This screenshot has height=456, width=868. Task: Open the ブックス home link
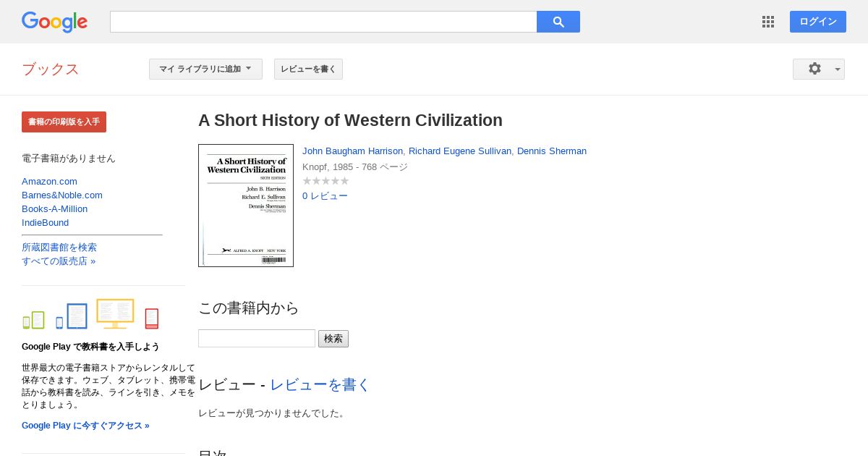(x=51, y=69)
